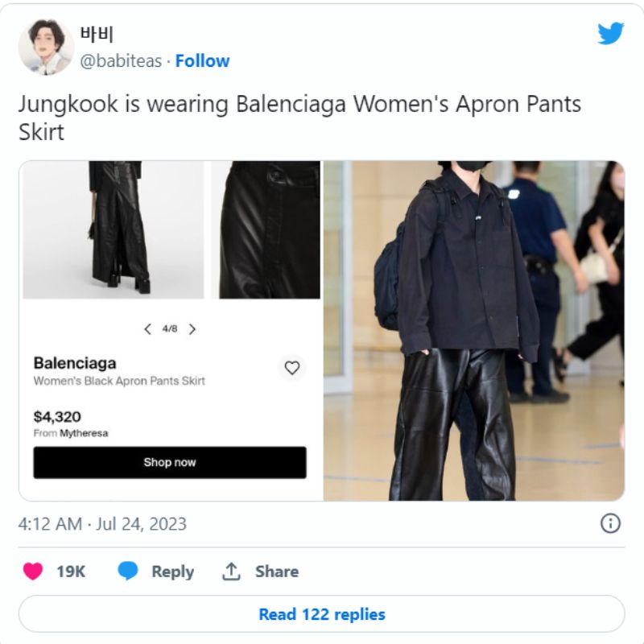Go to previous product image with left chevron

[148, 329]
